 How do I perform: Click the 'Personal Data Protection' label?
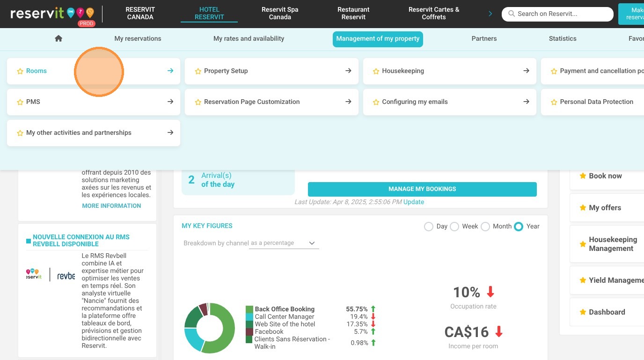tap(597, 102)
